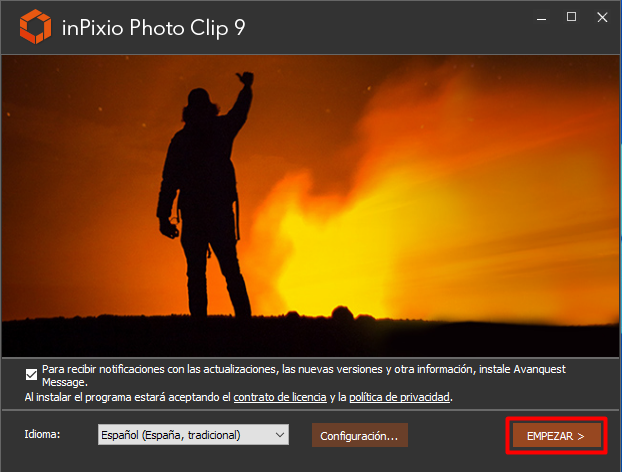Uncheck the Avanquest Message notifications checkbox

(x=31, y=374)
